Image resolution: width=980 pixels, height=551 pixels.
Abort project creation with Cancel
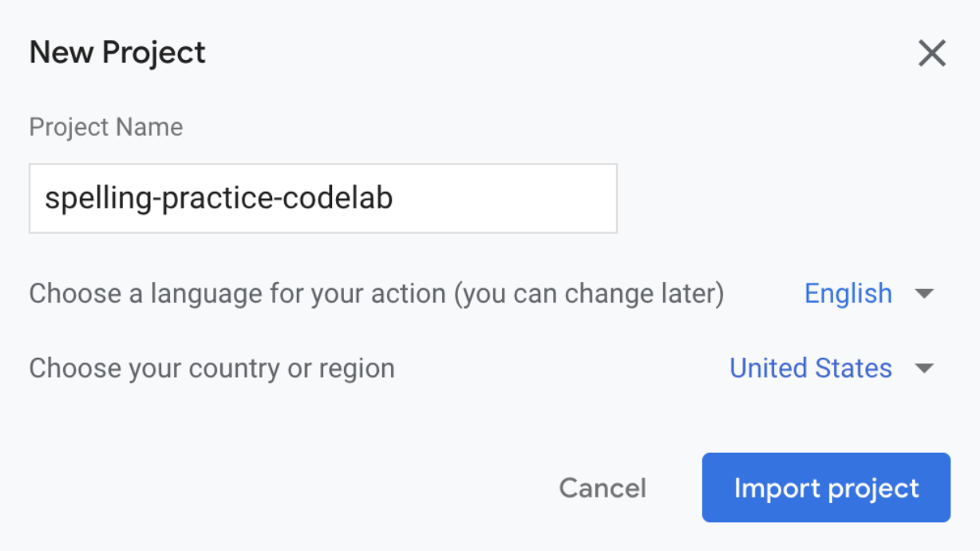[603, 488]
